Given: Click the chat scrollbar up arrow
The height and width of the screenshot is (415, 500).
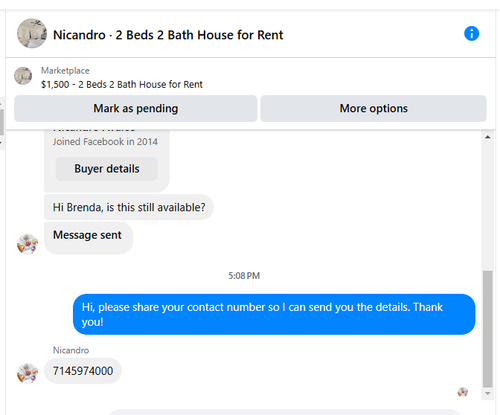Looking at the screenshot, I should [x=488, y=137].
